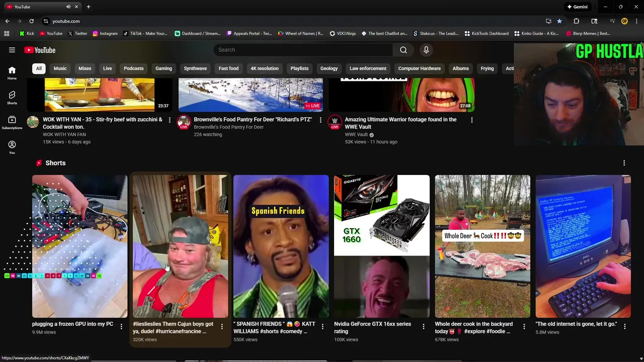
Task: Open the Gemini button in title bar
Action: click(x=578, y=7)
